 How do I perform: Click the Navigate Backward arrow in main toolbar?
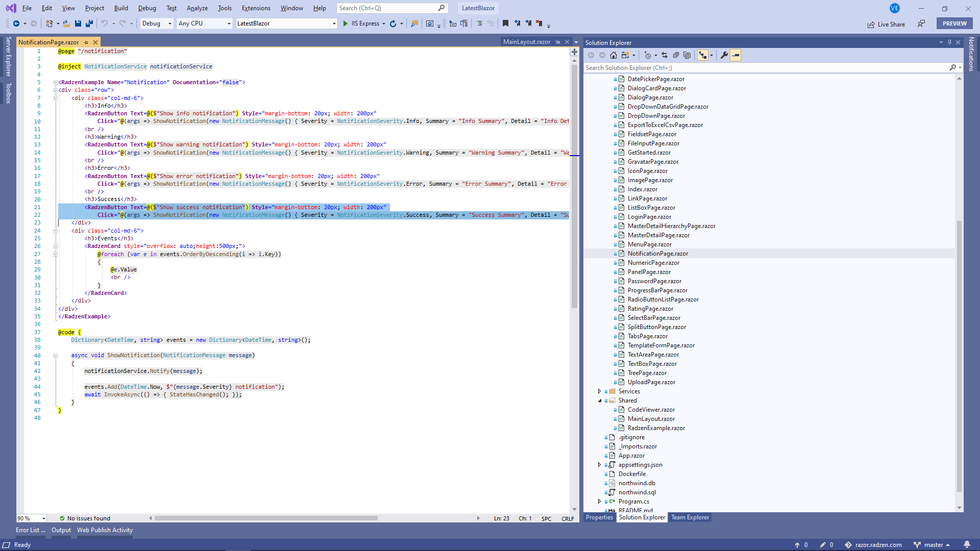pos(16,23)
